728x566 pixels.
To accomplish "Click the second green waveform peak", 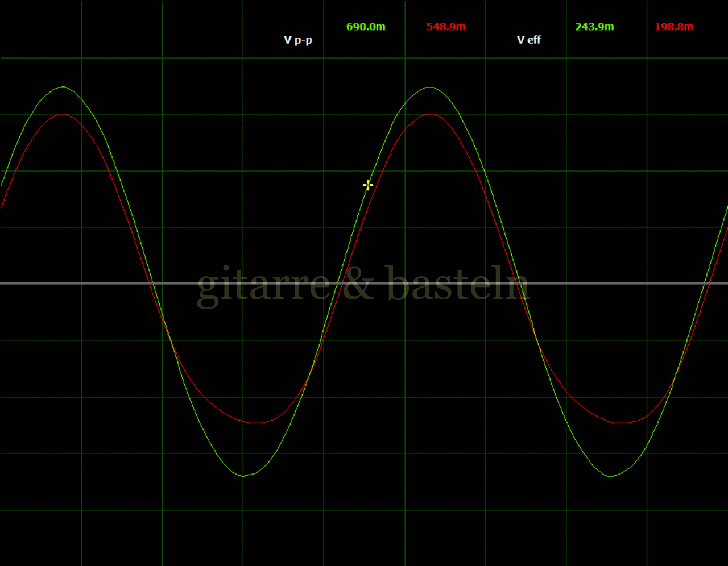I will coord(429,88).
